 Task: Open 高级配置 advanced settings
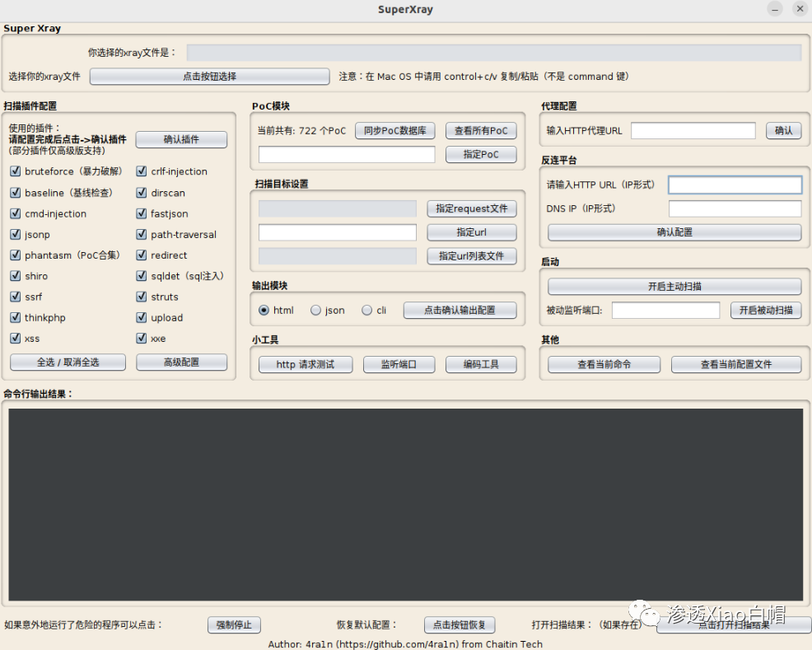coord(181,362)
